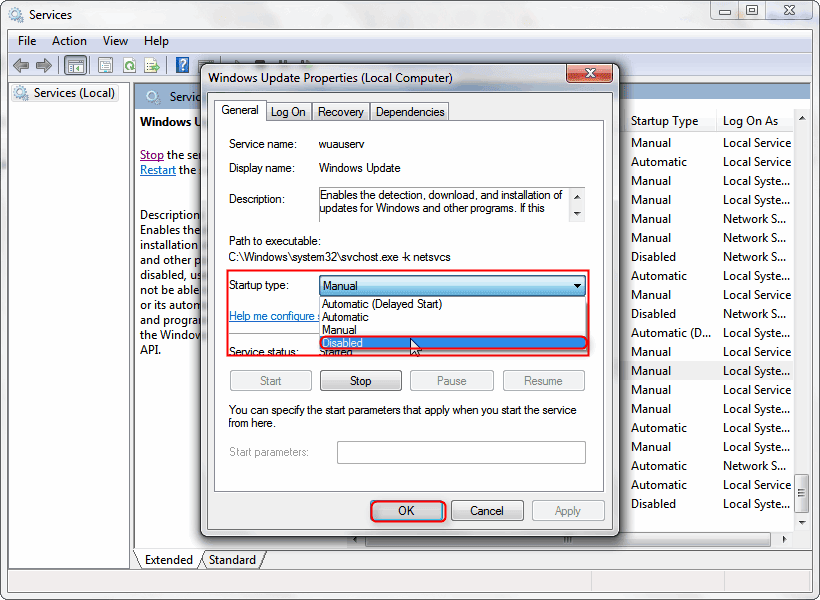Choose the Disabled startup option
Screen dimensions: 820x600
pyautogui.click(x=452, y=343)
